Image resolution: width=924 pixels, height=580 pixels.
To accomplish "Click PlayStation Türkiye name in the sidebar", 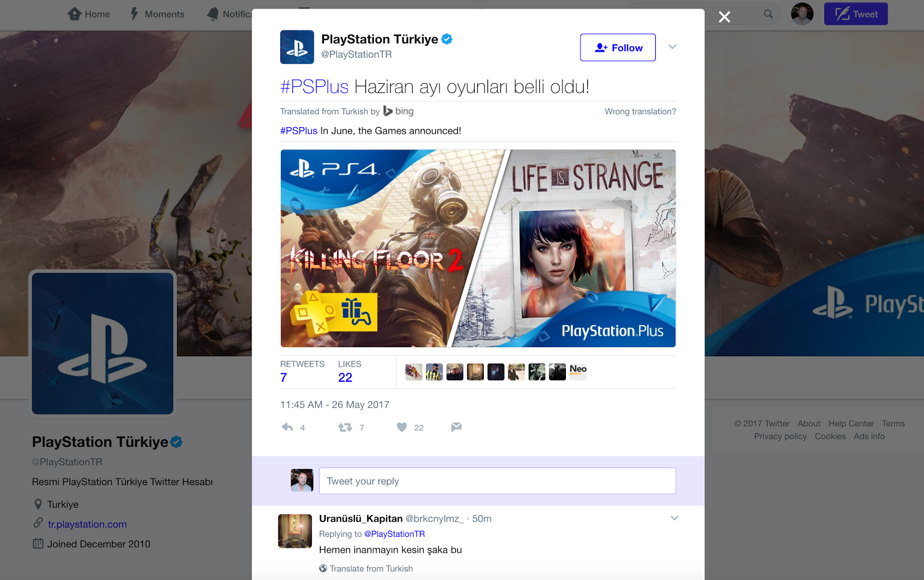I will 100,442.
